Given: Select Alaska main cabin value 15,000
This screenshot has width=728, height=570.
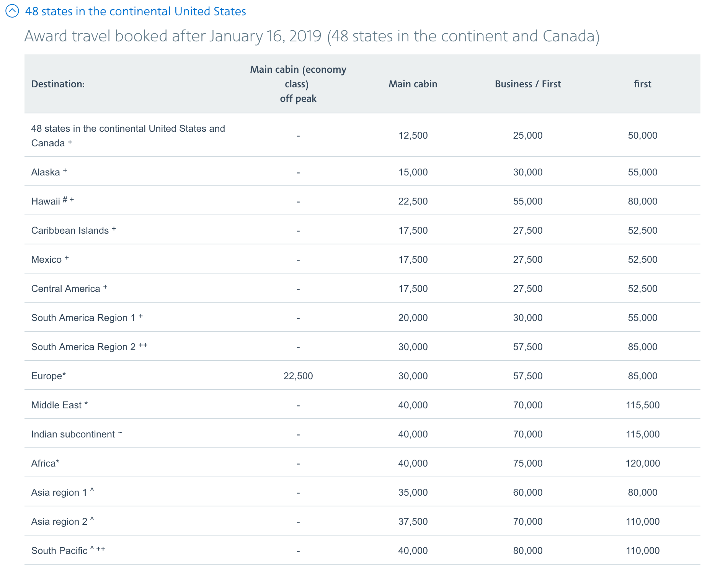Looking at the screenshot, I should pos(413,172).
